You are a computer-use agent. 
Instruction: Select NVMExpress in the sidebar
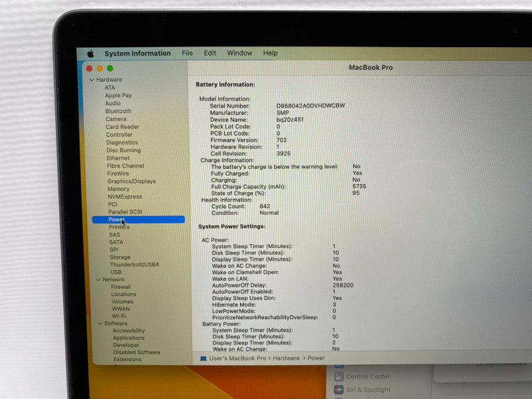coord(124,197)
